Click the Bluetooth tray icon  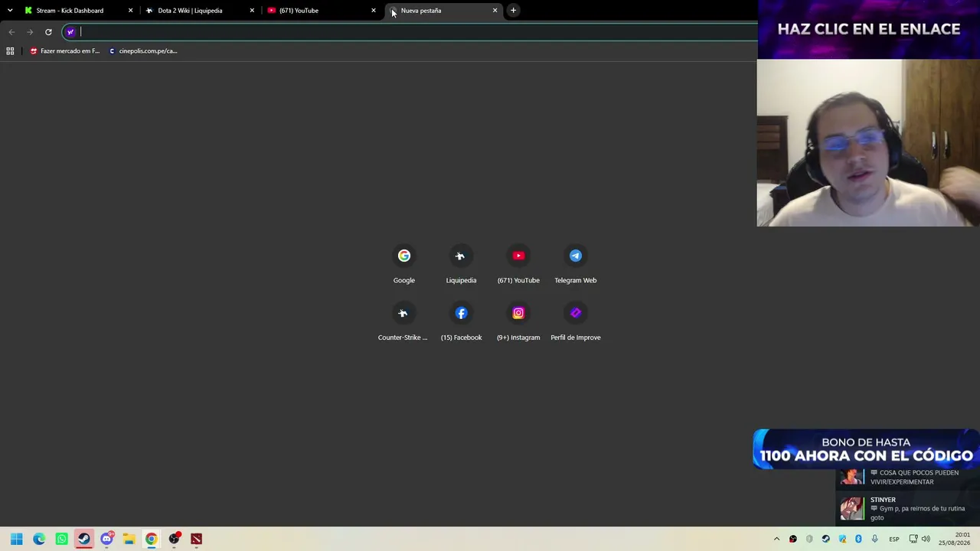click(x=858, y=539)
